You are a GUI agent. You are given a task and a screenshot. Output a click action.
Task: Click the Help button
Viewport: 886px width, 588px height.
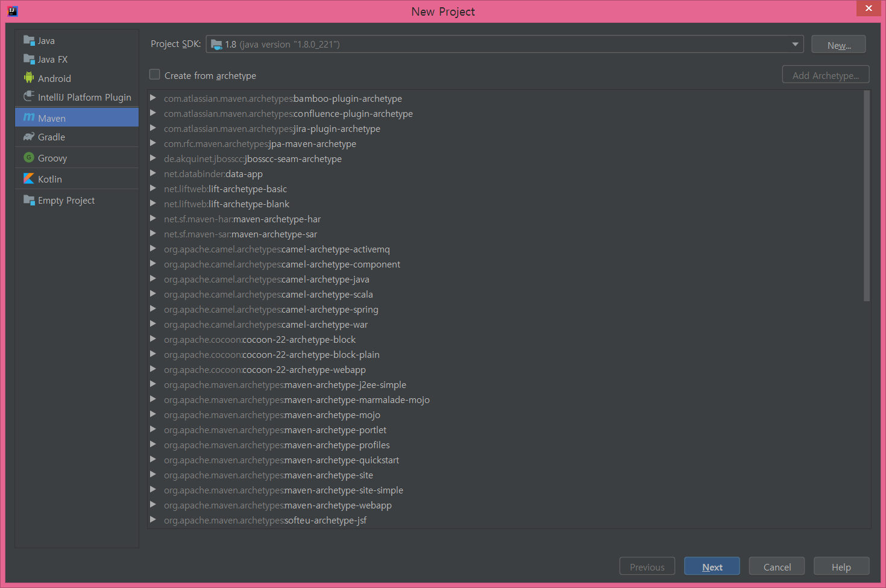pyautogui.click(x=841, y=566)
